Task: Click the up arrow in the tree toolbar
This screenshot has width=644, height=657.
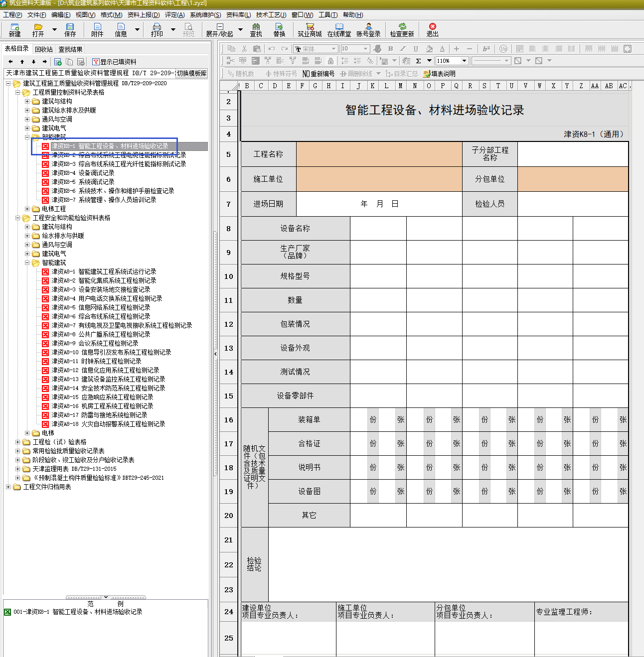Action: pyautogui.click(x=22, y=62)
